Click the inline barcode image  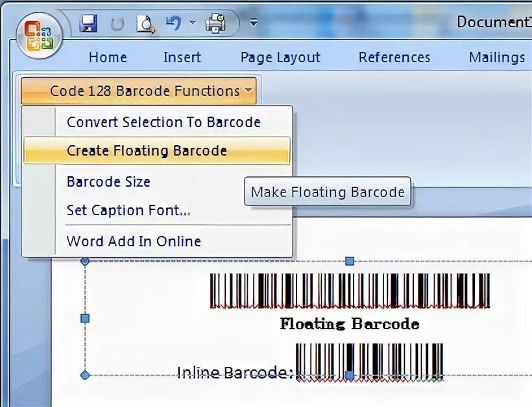370,363
